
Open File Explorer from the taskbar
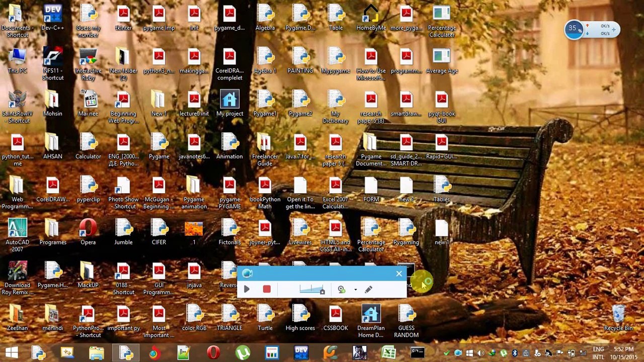point(96,353)
